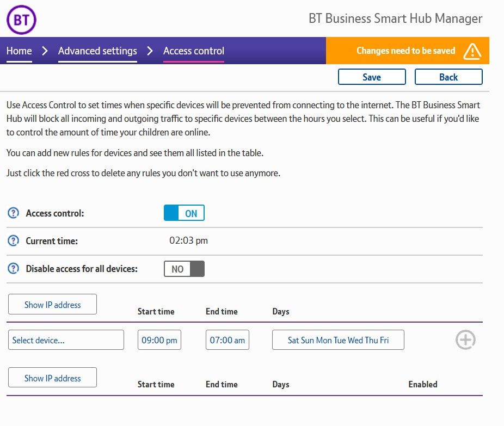Viewport: 504px width, 426px height.
Task: Go to Advanced settings
Action: pos(97,51)
